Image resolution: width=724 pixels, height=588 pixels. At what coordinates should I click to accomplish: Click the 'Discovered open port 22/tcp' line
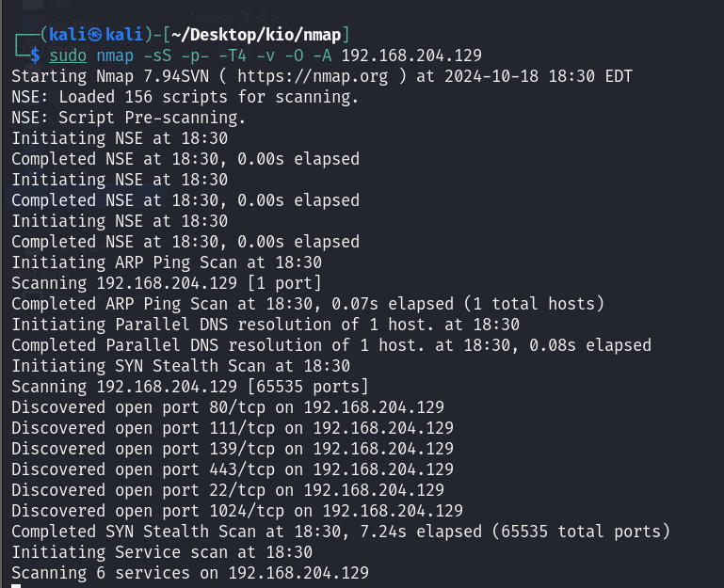pos(228,490)
